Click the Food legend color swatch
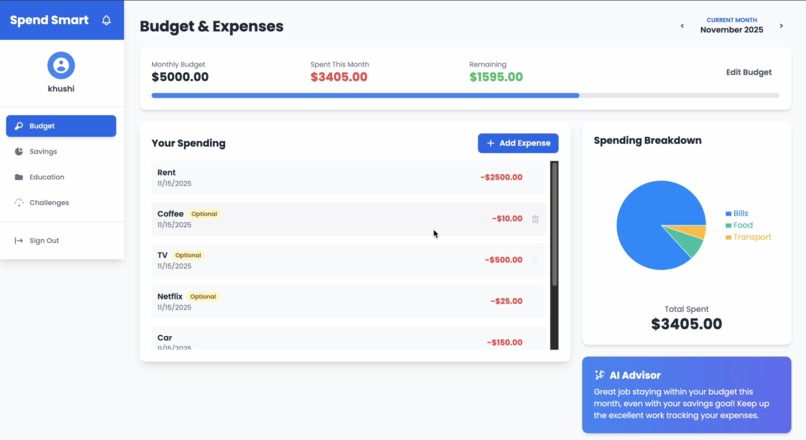This screenshot has height=440, width=806. coord(728,226)
